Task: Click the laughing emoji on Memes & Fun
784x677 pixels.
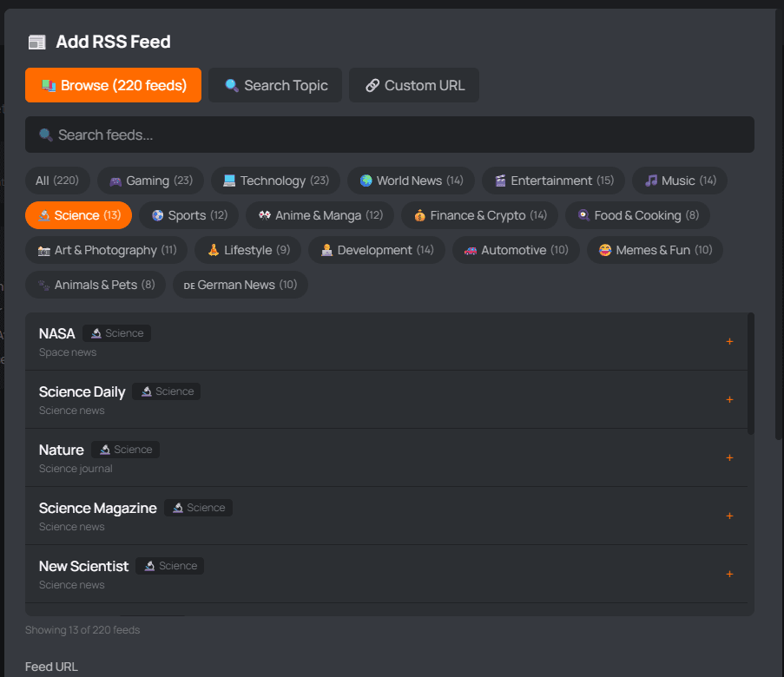Action: pos(604,250)
